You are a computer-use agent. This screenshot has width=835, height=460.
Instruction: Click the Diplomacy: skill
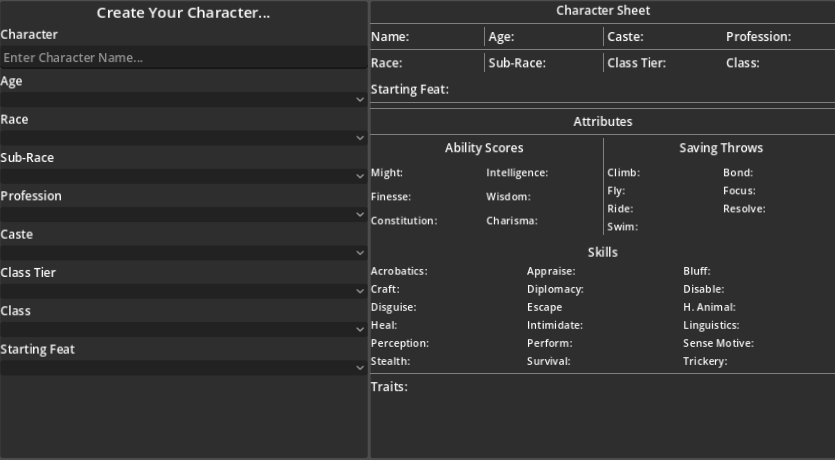[x=555, y=289]
